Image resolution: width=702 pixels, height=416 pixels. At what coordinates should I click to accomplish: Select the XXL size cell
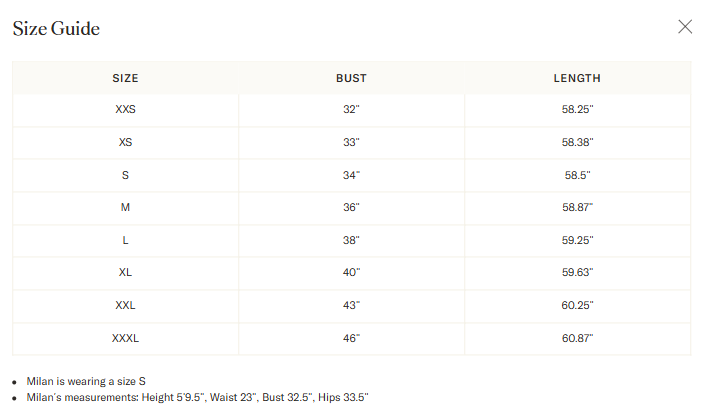(x=125, y=305)
